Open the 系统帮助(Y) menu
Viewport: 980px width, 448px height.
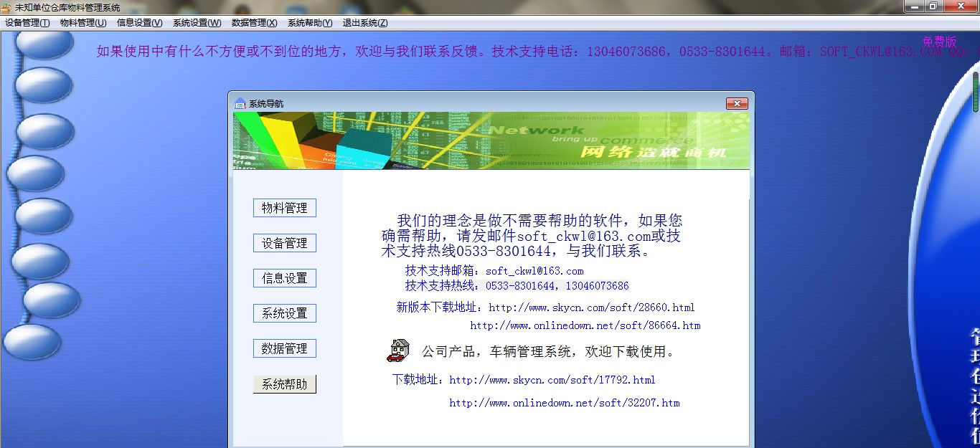tap(310, 23)
